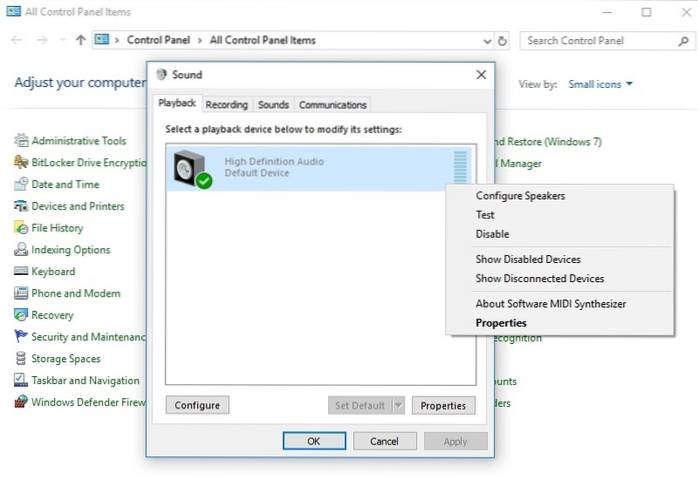Click the Phone and Modem icon
This screenshot has width=698, height=479.
point(21,293)
